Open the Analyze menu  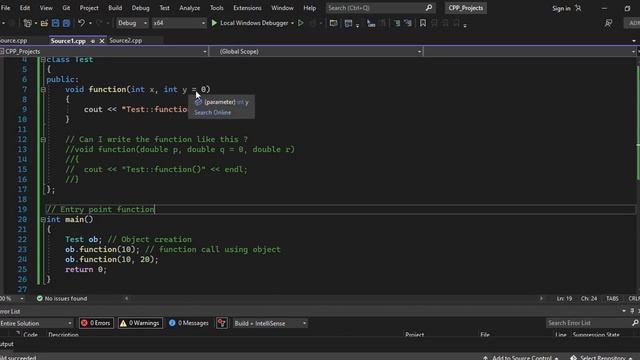click(190, 8)
